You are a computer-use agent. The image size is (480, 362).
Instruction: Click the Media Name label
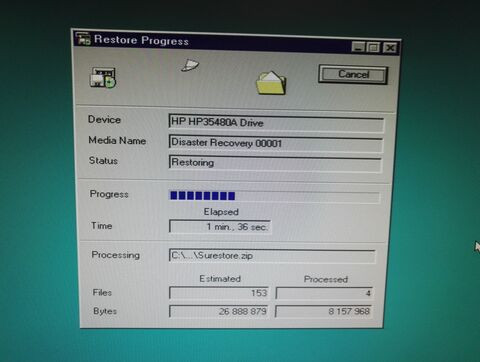(x=117, y=140)
